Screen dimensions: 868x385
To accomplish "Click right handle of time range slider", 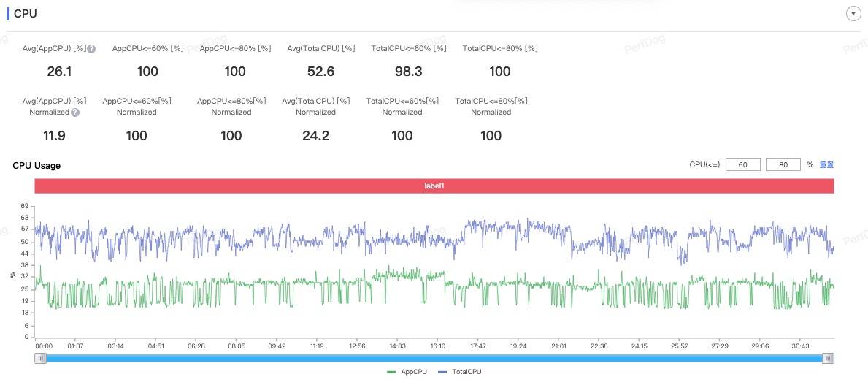I will pyautogui.click(x=828, y=358).
